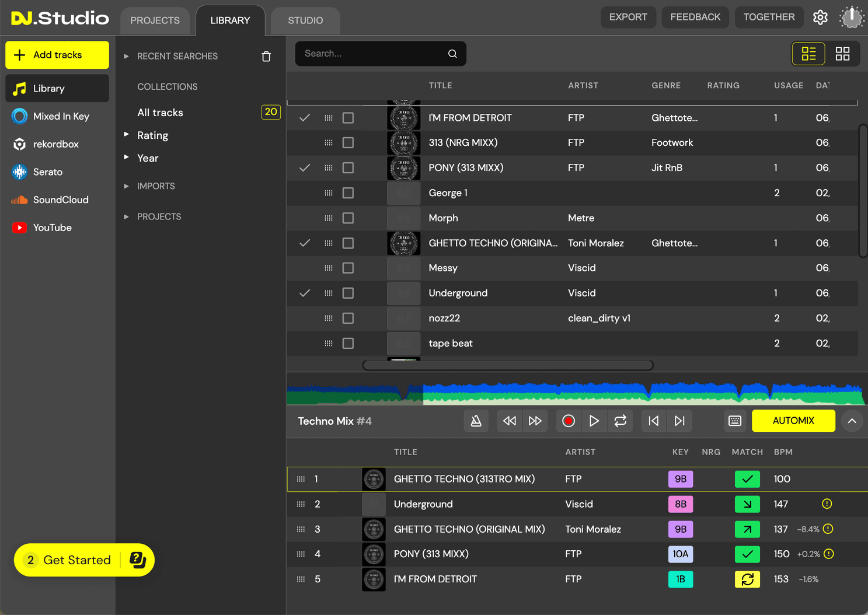Open the PROJECTS tab
The height and width of the screenshot is (615, 868).
pos(155,20)
